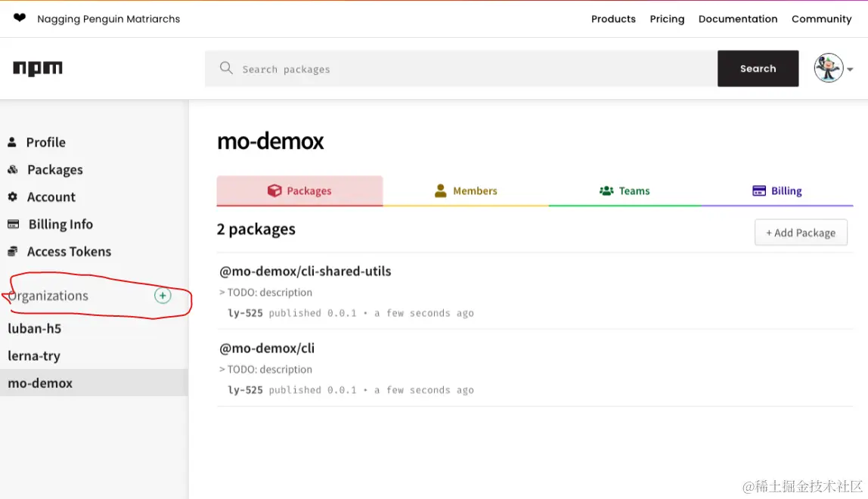Click the mo-demox page heading
This screenshot has width=868, height=499.
(x=270, y=141)
